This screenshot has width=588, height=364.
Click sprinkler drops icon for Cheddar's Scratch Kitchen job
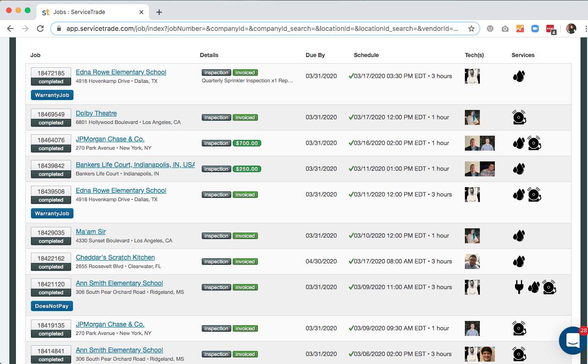519,261
